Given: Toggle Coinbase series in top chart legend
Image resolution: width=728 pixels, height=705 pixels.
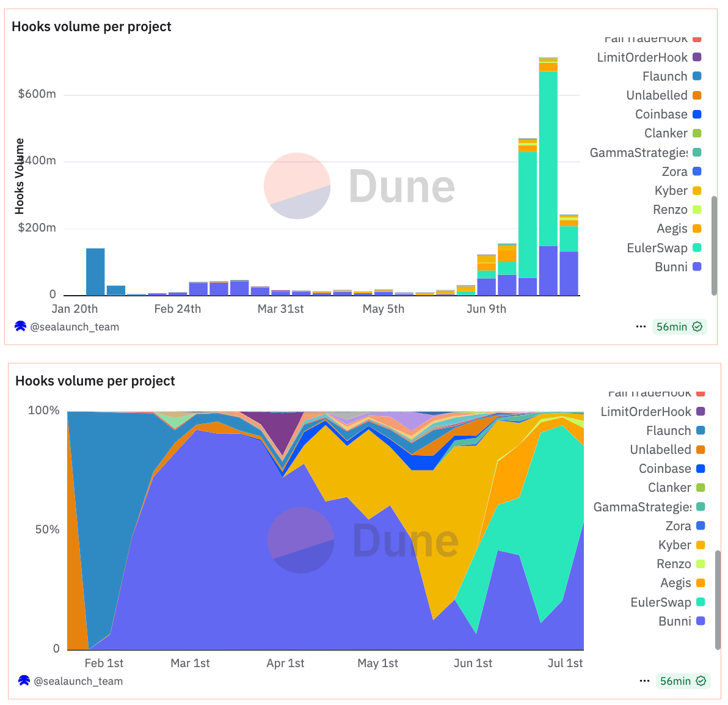Looking at the screenshot, I should (668, 114).
